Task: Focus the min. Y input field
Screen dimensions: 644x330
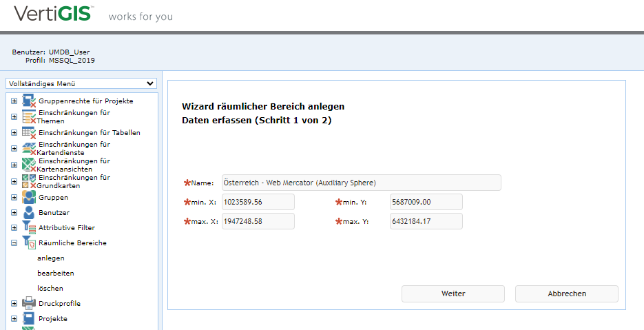Action: tap(426, 202)
